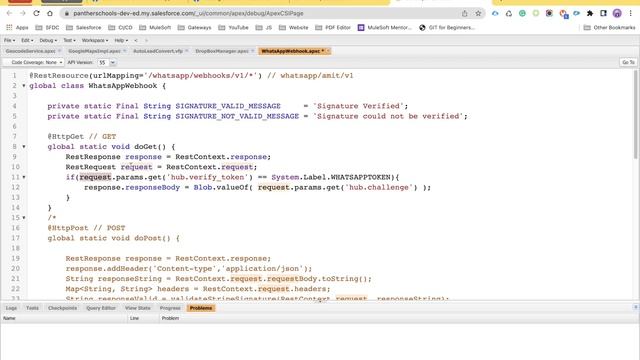The width and height of the screenshot is (640, 360).
Task: Open the PDF Editor bookmark folder
Action: click(333, 28)
